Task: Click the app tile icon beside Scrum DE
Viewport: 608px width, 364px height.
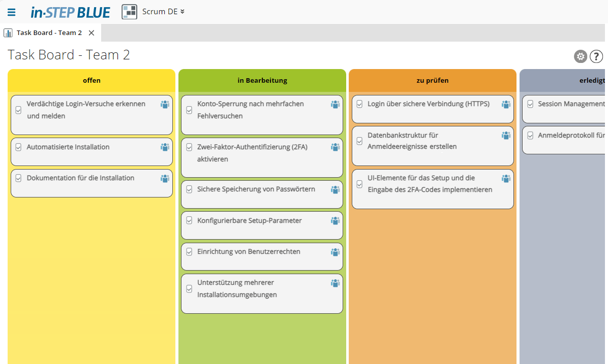Action: (x=129, y=11)
